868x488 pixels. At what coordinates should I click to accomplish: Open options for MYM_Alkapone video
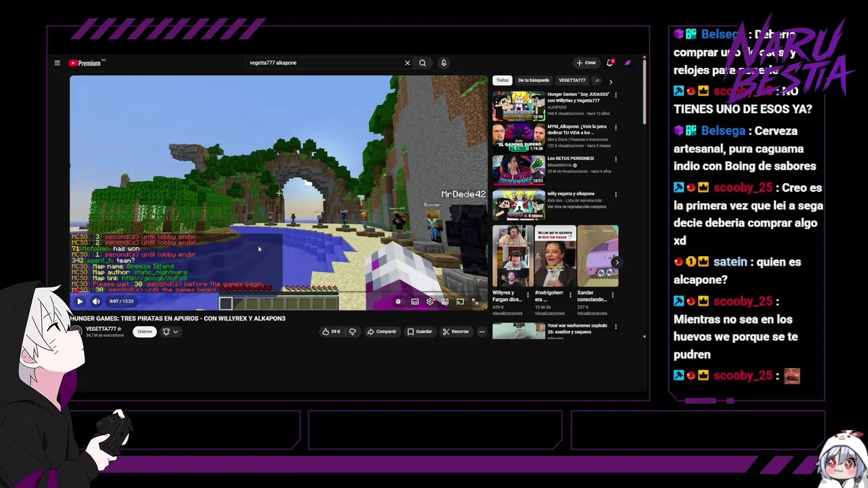[x=616, y=127]
